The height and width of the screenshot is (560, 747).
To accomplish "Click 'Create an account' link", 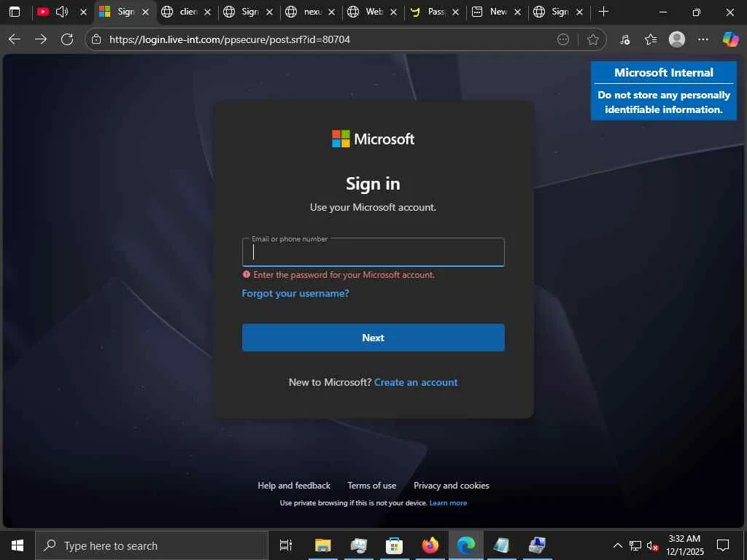I will (x=416, y=382).
